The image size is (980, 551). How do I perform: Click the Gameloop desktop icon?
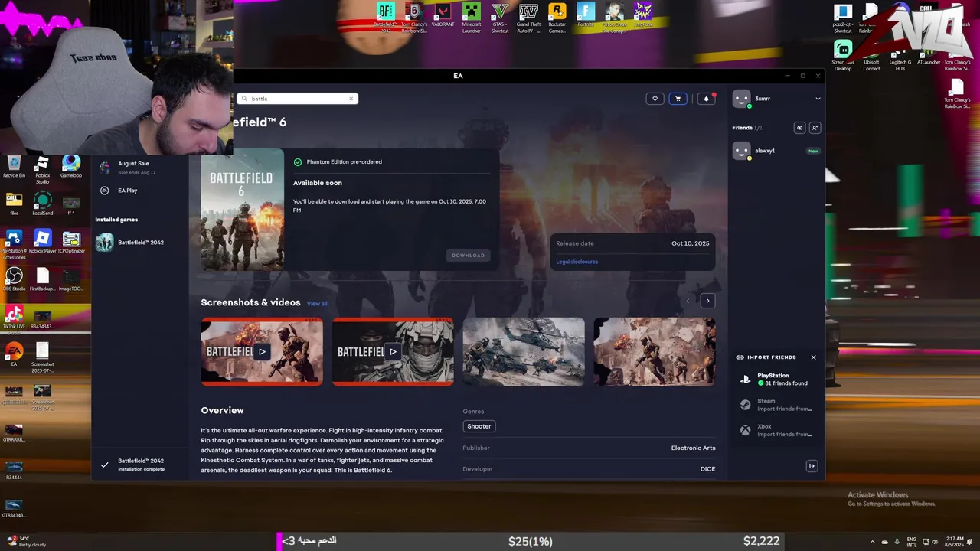(x=71, y=168)
